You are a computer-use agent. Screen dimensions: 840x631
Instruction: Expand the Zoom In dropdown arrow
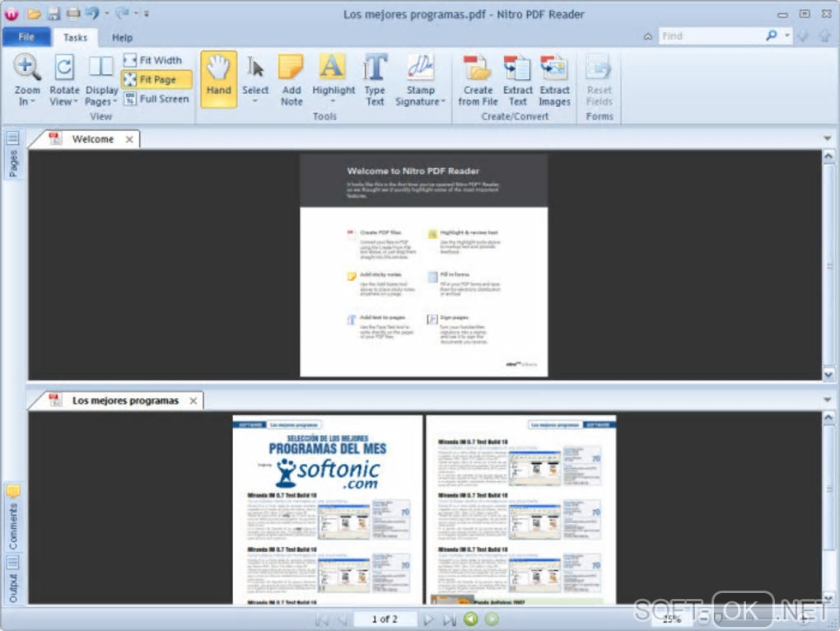pyautogui.click(x=33, y=102)
